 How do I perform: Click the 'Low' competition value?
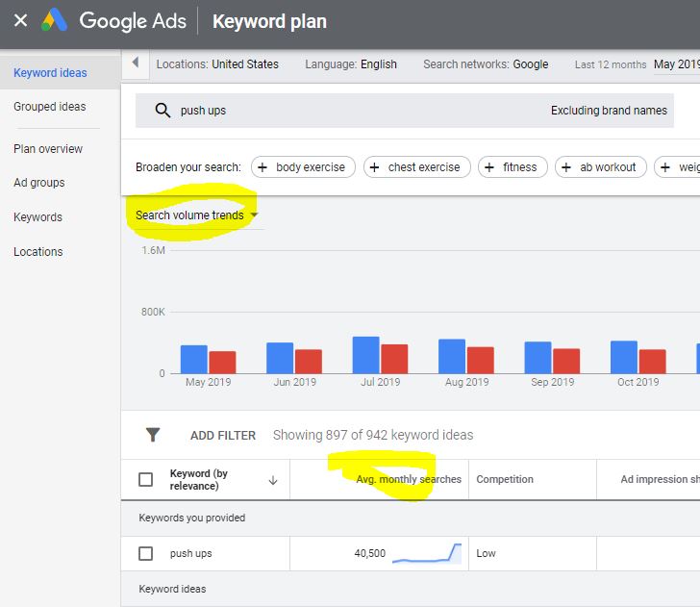point(486,553)
